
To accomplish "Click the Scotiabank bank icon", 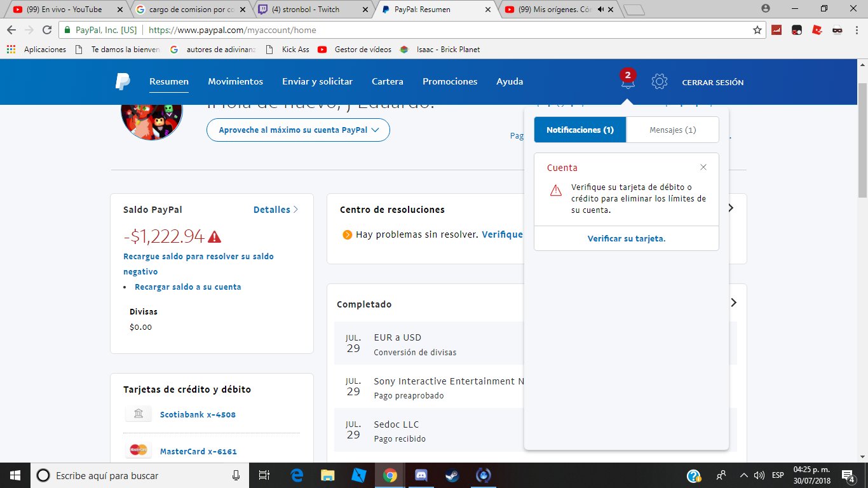I will pos(139,414).
